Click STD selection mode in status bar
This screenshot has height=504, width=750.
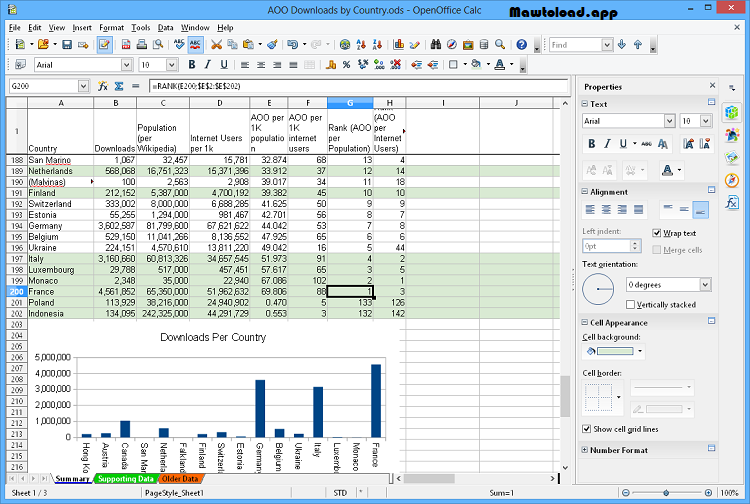(x=340, y=493)
